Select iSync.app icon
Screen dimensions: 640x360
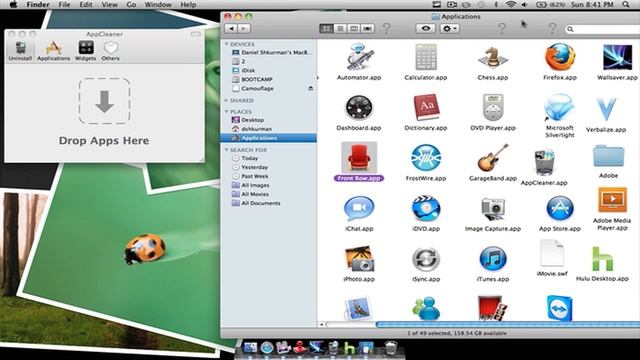coord(426,259)
